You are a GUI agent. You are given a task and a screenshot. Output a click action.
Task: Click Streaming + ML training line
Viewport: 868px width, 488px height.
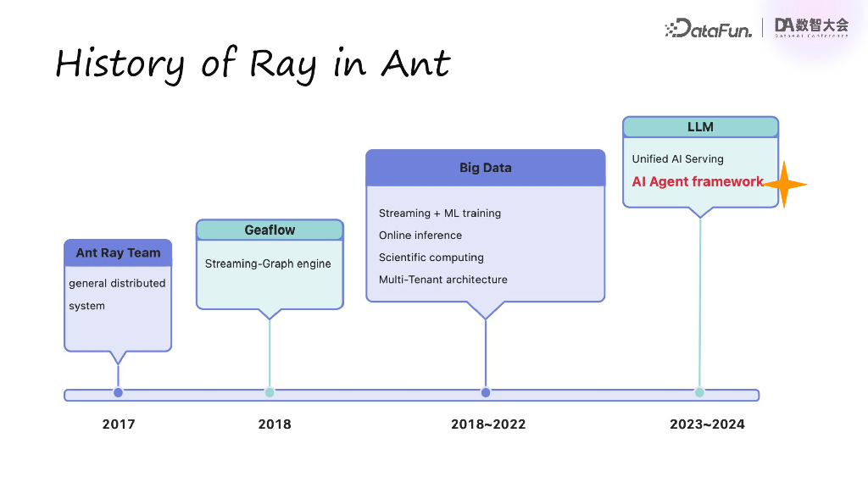click(x=440, y=213)
